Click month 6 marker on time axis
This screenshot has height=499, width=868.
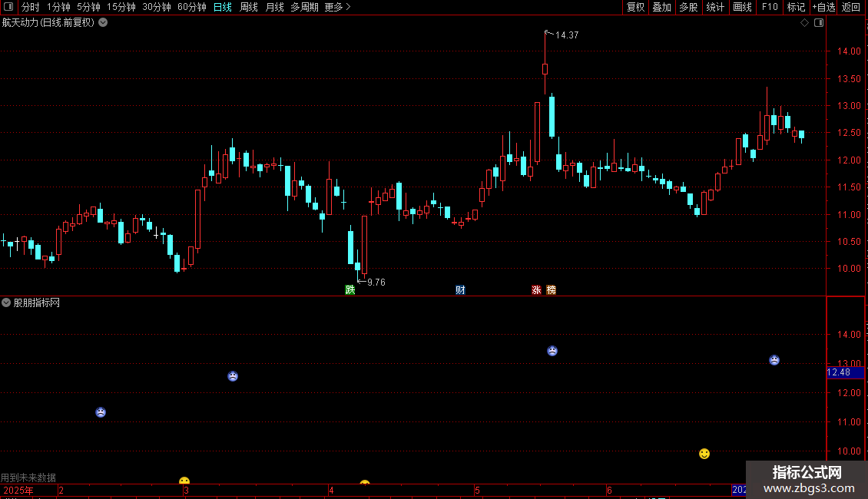pos(609,490)
